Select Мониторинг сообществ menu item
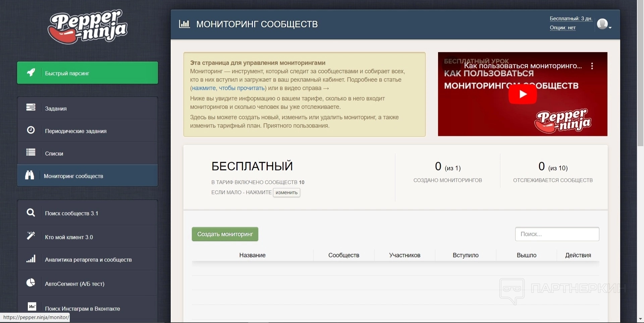 [88, 176]
